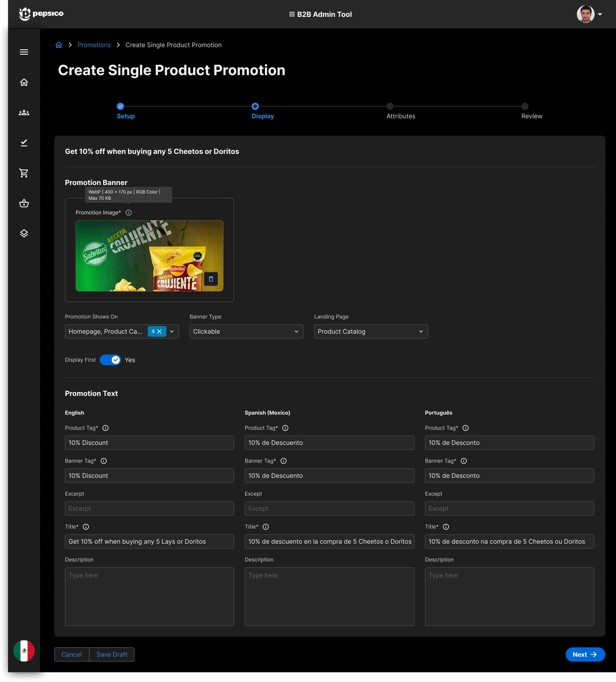Focus the Português Except field

[x=509, y=508]
